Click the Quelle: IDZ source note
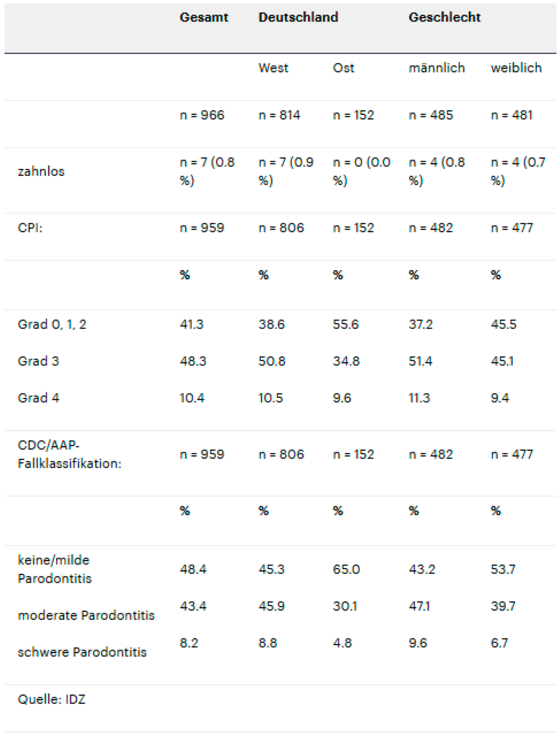This screenshot has width=560, height=735. (52, 699)
